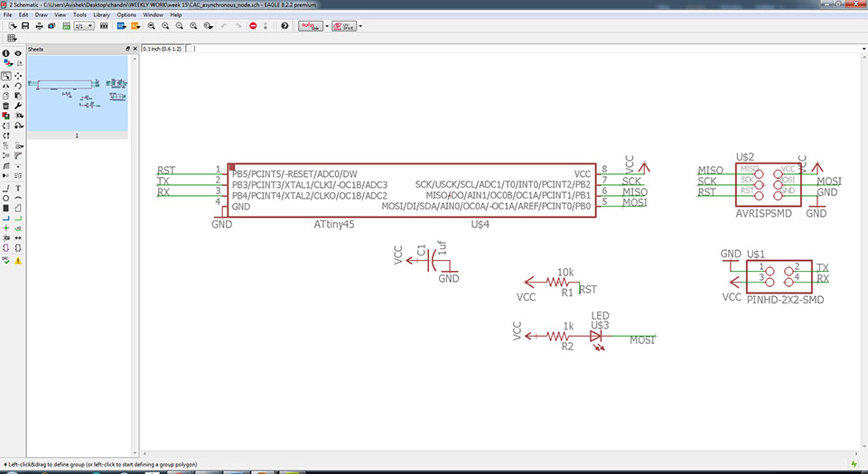868x474 pixels.
Task: Expand the Design Link button arrow
Action: coord(327,26)
